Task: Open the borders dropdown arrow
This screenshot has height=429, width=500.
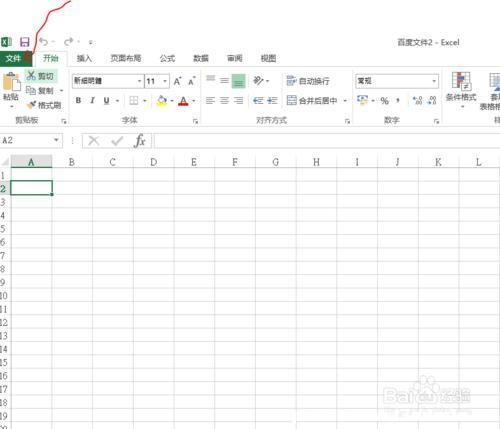Action: (145, 101)
